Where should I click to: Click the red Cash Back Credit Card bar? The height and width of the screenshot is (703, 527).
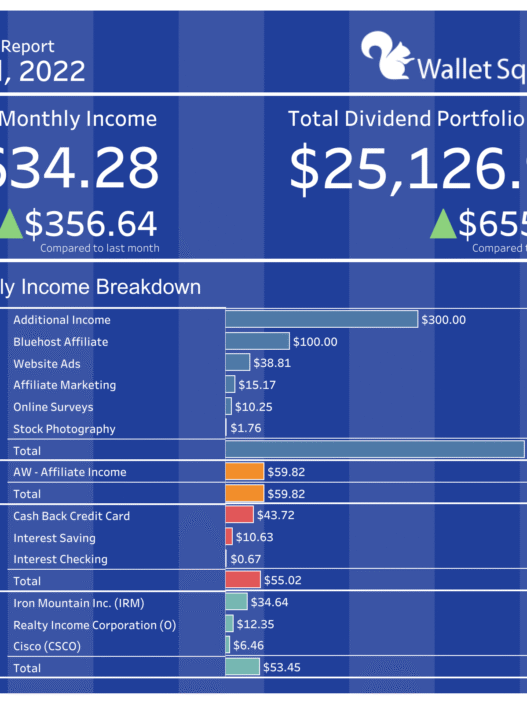[240, 515]
